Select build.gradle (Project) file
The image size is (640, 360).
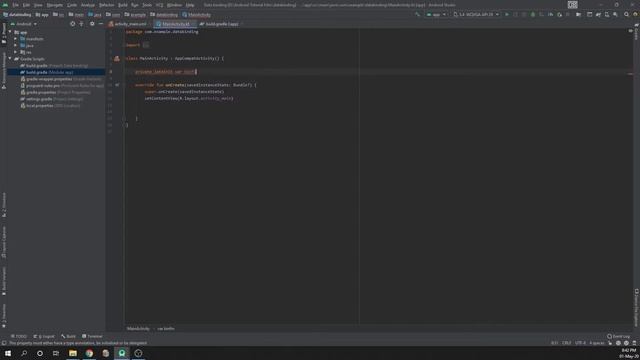(x=54, y=66)
